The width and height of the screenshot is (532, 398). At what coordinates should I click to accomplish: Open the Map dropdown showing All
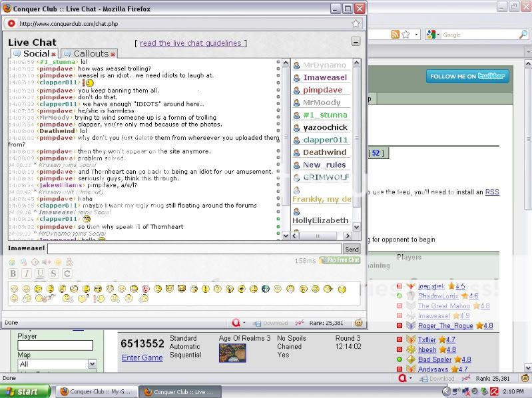(x=92, y=364)
